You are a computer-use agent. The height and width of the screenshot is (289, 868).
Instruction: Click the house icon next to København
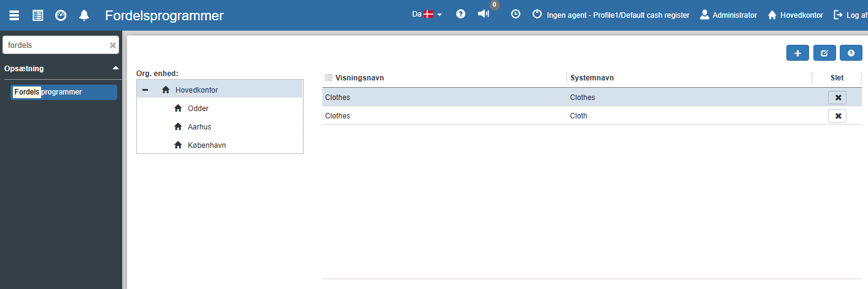178,145
